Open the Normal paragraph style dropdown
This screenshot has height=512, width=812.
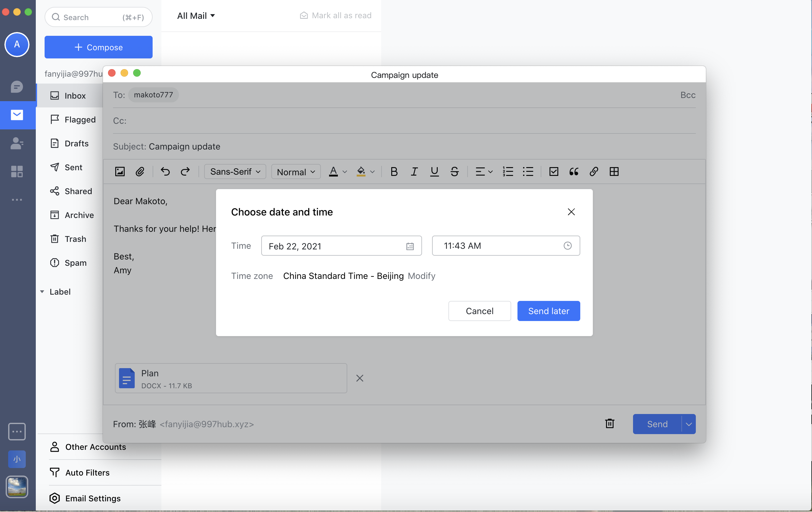295,172
